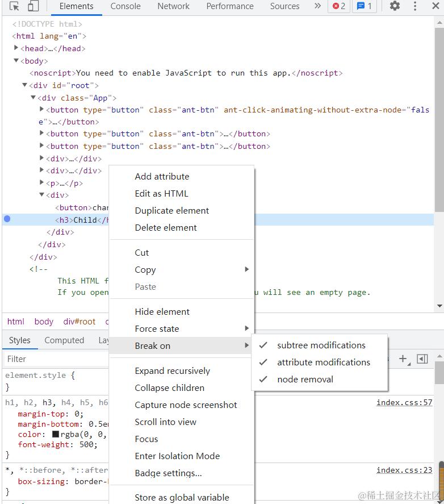Choose Expand recursively menu item

(x=182, y=371)
